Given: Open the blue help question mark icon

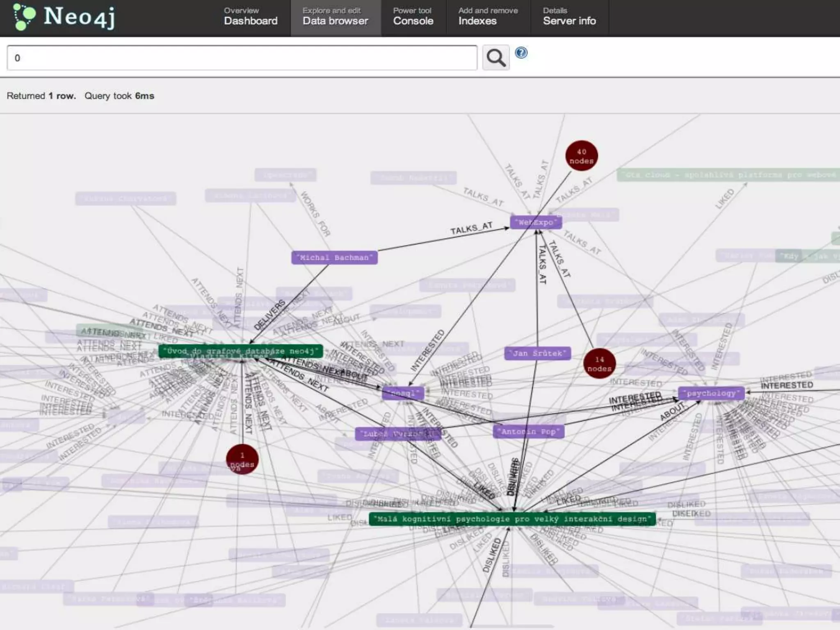Looking at the screenshot, I should (x=521, y=53).
